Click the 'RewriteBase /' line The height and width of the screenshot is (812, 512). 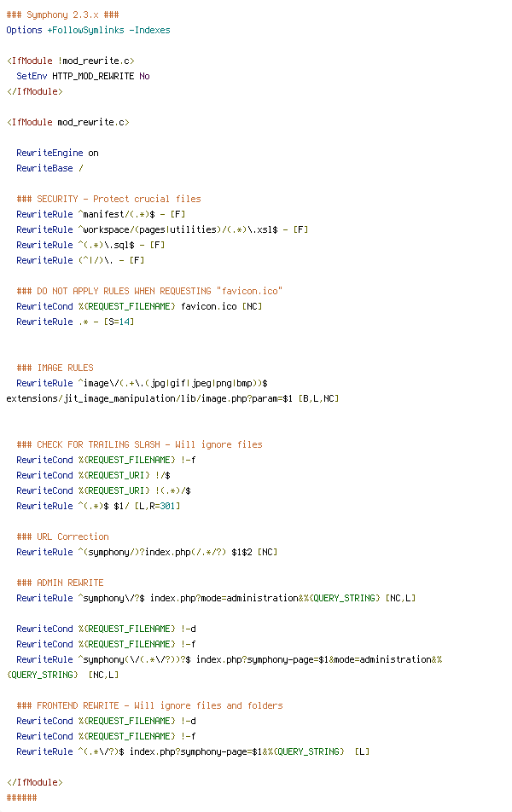point(49,168)
